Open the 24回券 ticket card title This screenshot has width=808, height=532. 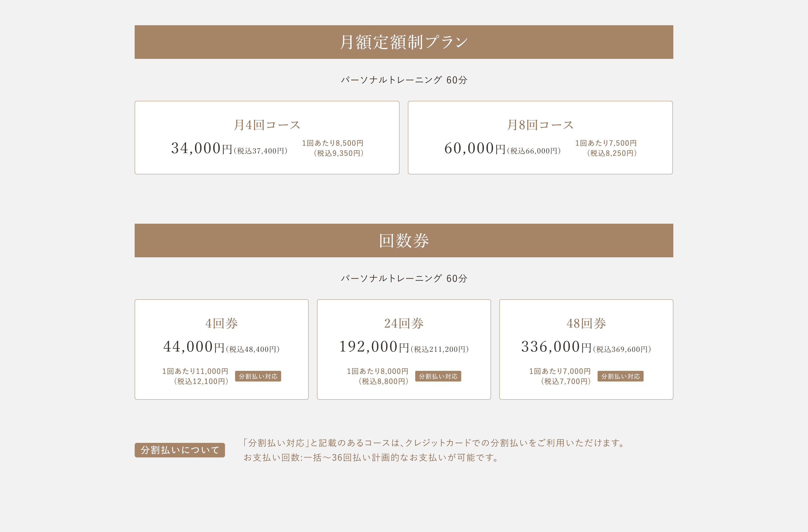tap(404, 323)
